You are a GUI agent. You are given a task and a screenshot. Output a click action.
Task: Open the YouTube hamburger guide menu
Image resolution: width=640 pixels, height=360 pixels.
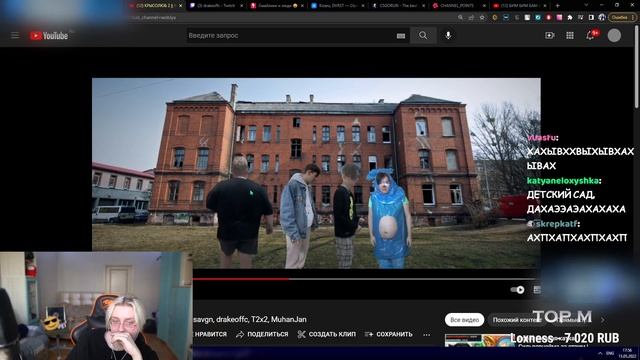(x=15, y=36)
